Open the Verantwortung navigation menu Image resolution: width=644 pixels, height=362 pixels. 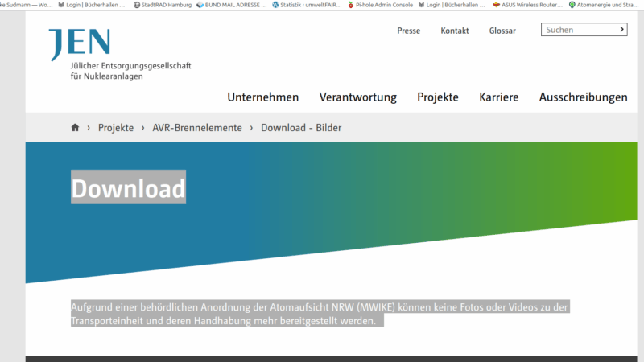pyautogui.click(x=357, y=97)
